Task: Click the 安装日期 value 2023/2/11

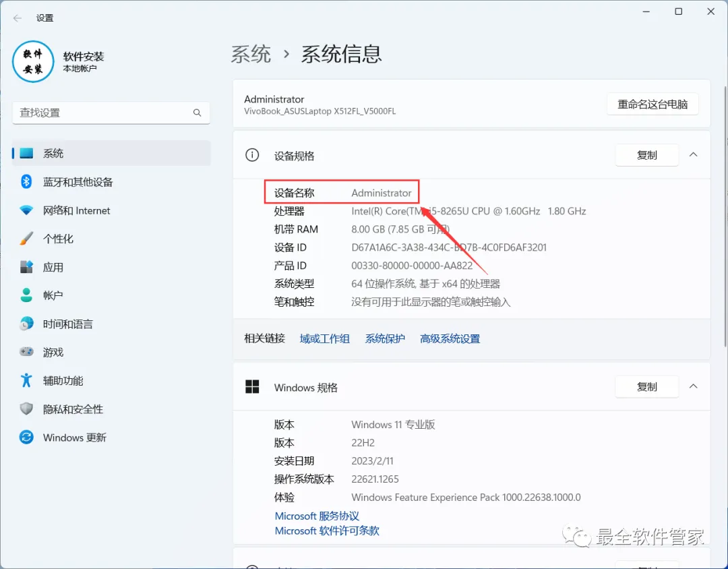Action: pyautogui.click(x=372, y=460)
